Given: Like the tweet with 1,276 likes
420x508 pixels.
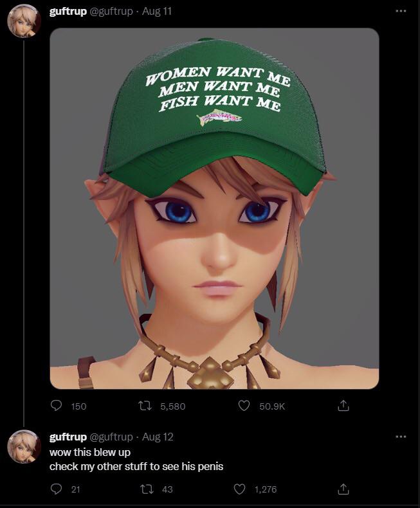Looking at the screenshot, I should click(239, 489).
